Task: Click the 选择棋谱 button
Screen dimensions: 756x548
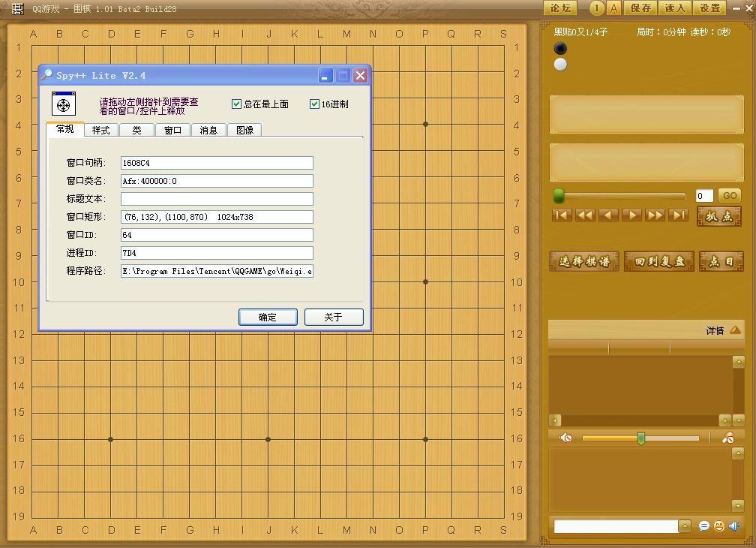Action: pos(584,261)
